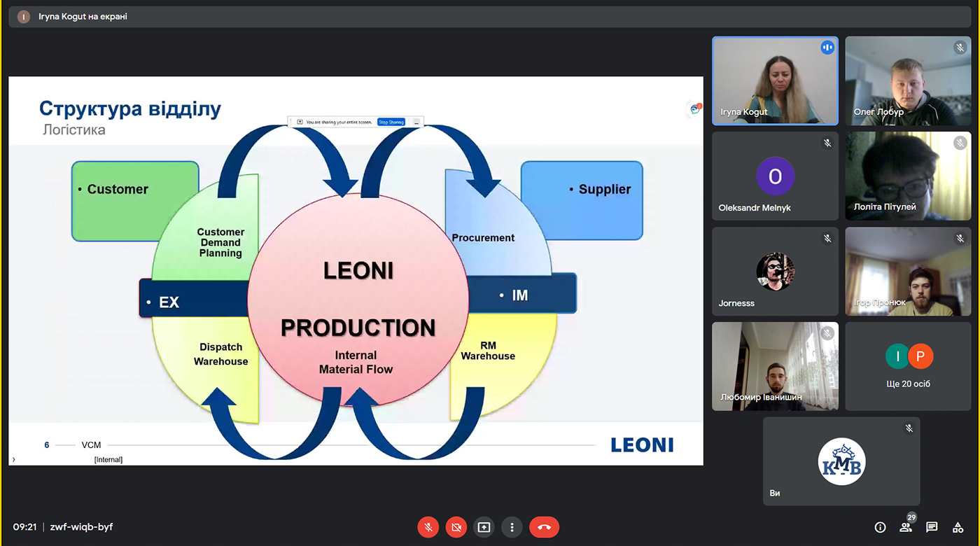Click the present screen button
This screenshot has height=546, width=980.
point(484,527)
